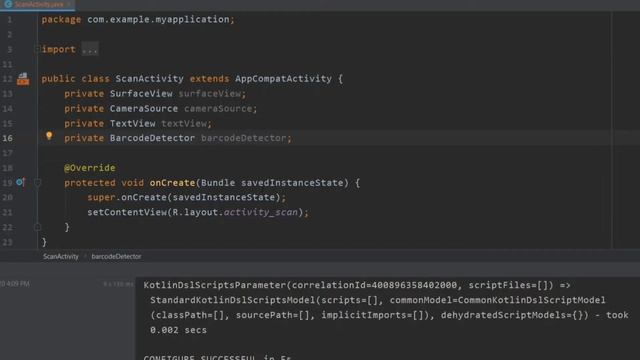640x360 pixels.
Task: Click the folded import ellipsis placeholder
Action: pos(90,50)
